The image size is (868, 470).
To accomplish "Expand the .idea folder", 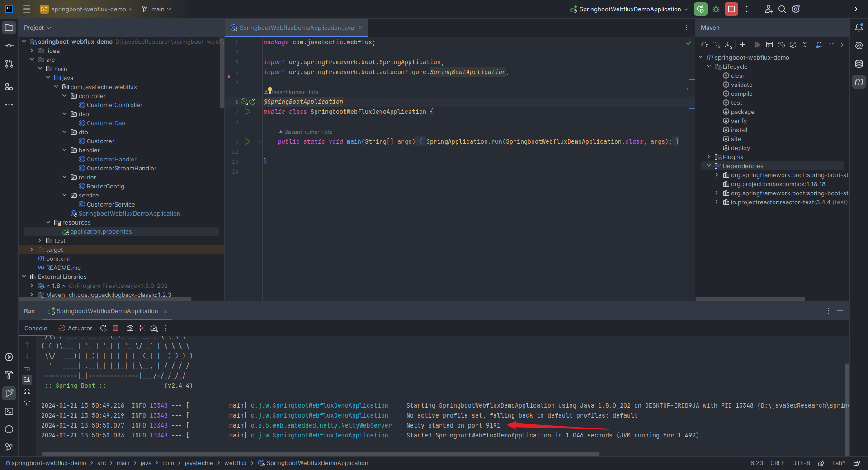I will 32,51.
